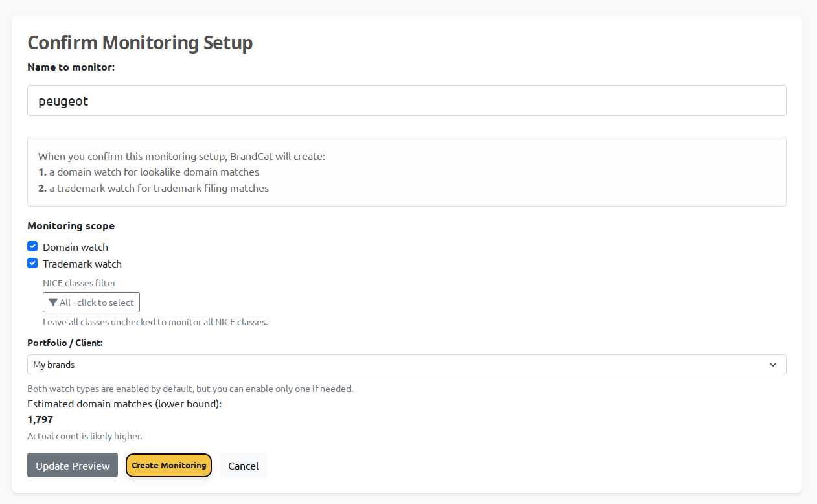This screenshot has height=504, width=817.
Task: Click the 'Trademark watch' label text
Action: pos(82,264)
